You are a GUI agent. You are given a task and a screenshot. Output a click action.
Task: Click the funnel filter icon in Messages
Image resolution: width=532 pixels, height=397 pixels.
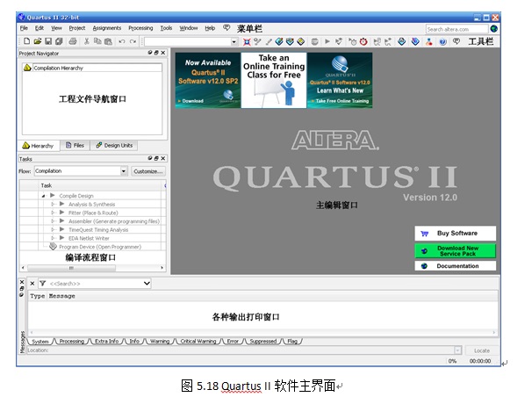[43, 284]
